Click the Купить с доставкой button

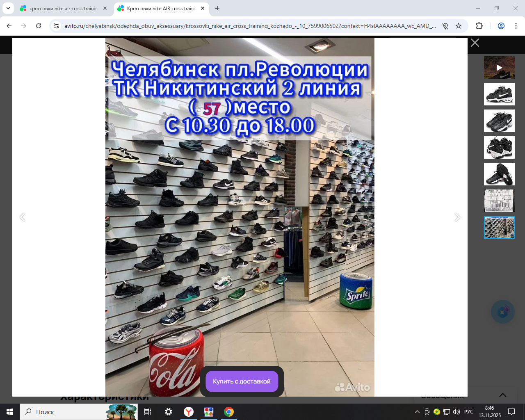(x=242, y=381)
